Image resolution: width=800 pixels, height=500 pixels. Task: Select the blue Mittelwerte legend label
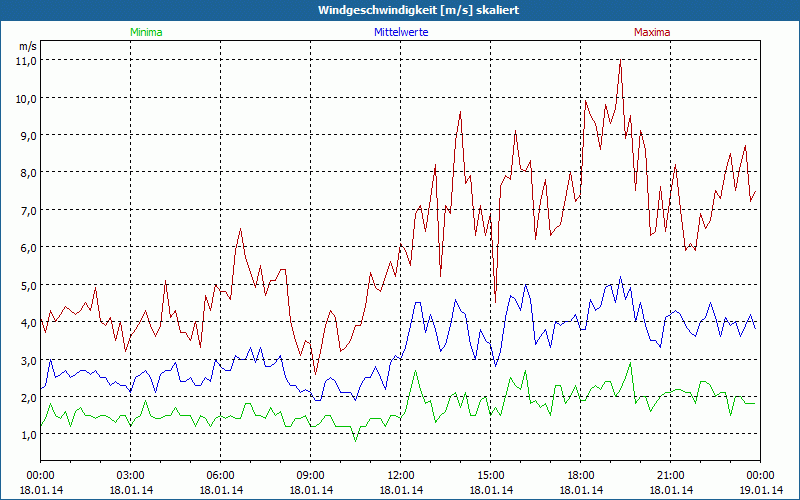[402, 32]
